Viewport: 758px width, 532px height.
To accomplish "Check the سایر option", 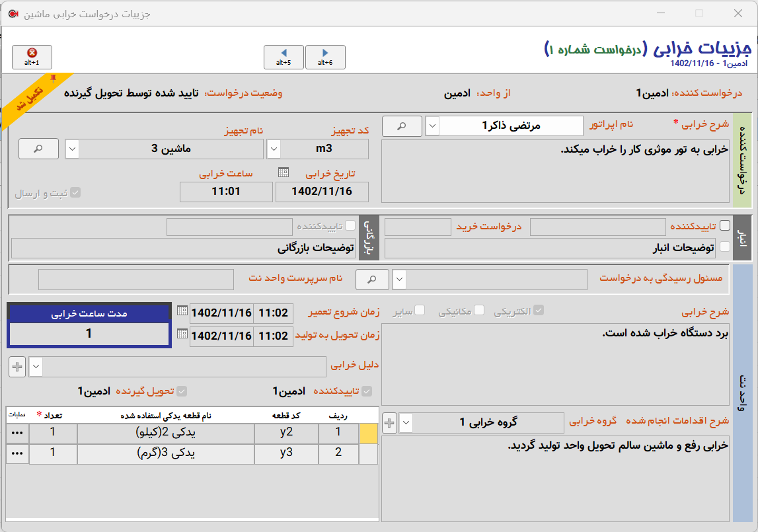I will click(x=420, y=309).
